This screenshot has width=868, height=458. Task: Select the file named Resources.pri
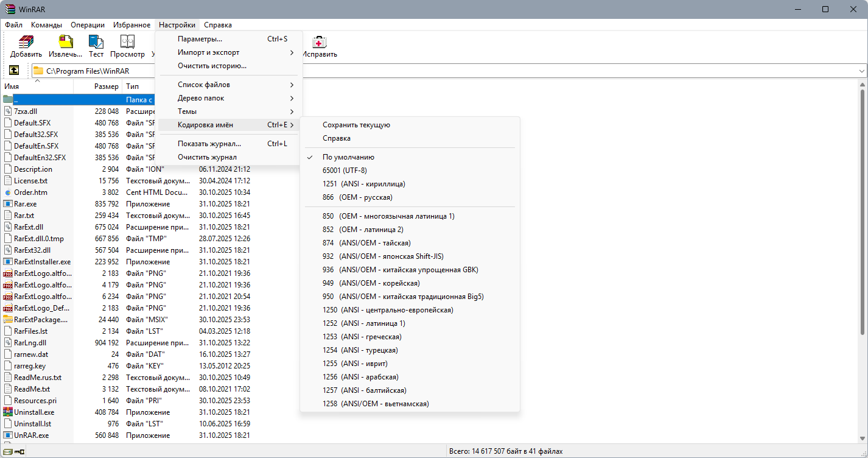pyautogui.click(x=35, y=401)
